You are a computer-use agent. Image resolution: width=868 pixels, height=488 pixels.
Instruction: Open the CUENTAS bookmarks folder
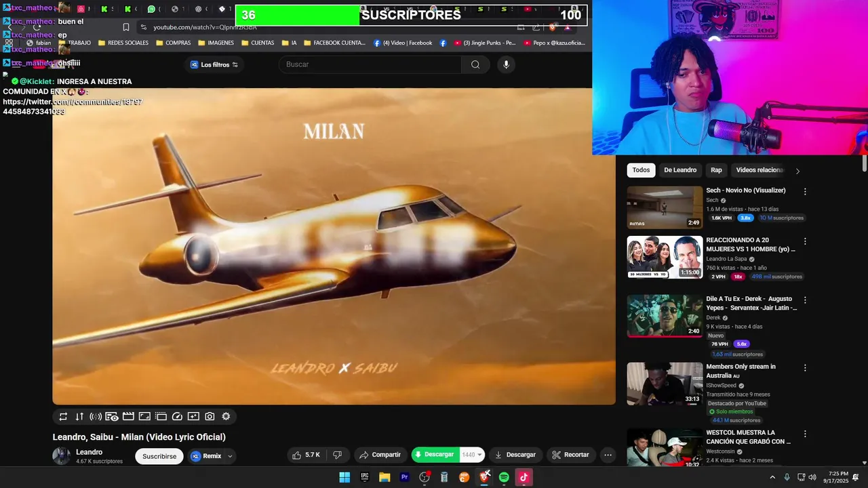(258, 43)
